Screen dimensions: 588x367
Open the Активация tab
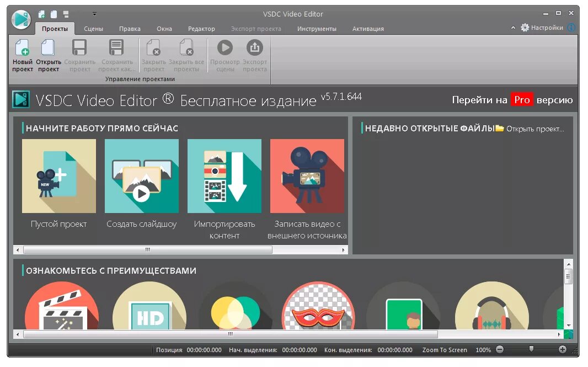point(368,29)
